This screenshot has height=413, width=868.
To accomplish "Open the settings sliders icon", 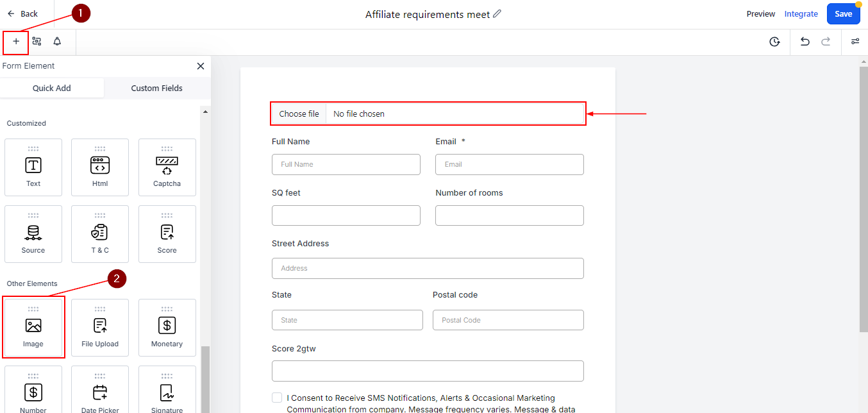I will 855,42.
